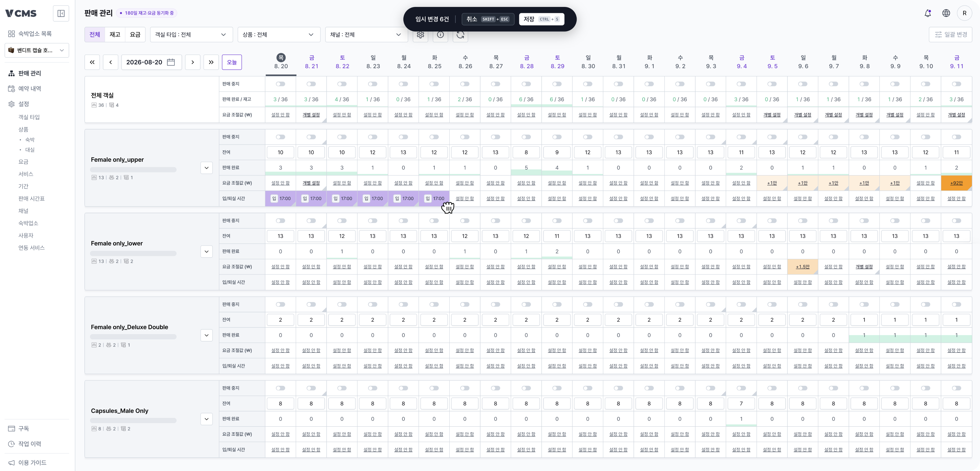Toggle 판매 중지 for Female only_upper on 8.28
The width and height of the screenshot is (980, 471).
point(526,137)
